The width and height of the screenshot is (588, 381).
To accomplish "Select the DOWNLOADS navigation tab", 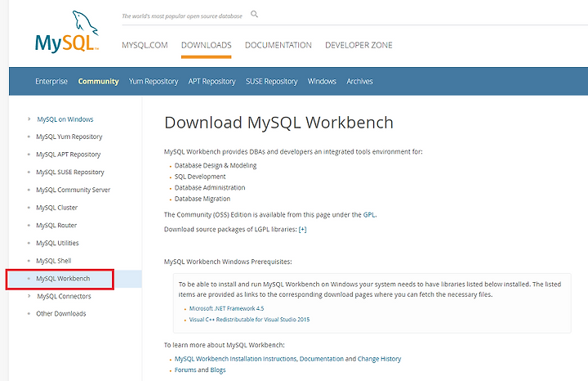I will click(207, 45).
